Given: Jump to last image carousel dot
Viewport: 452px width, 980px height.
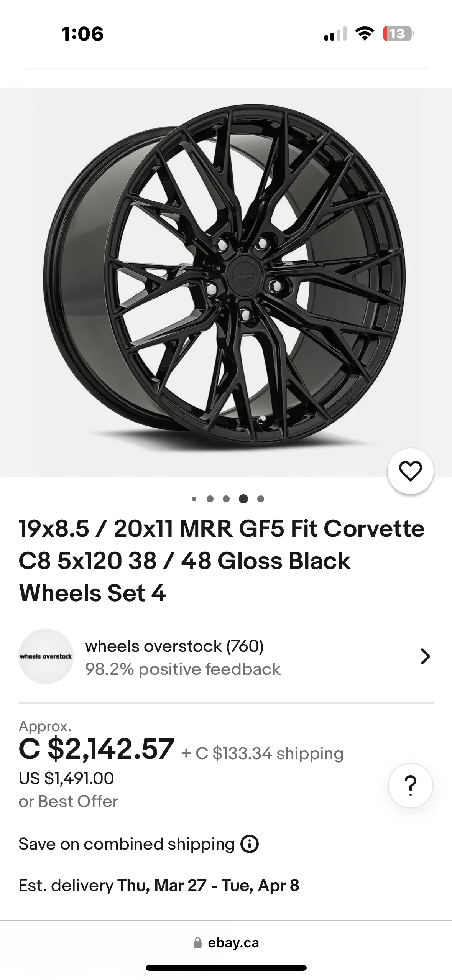Looking at the screenshot, I should click(261, 499).
